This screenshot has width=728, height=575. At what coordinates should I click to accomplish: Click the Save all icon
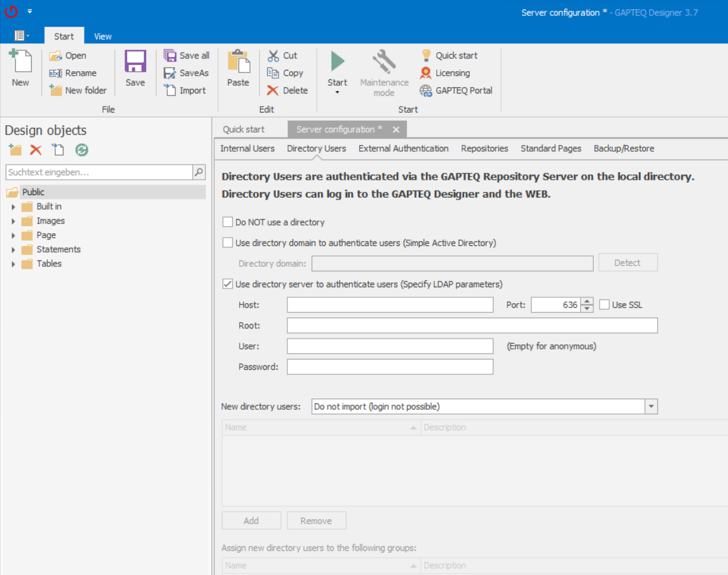[170, 55]
